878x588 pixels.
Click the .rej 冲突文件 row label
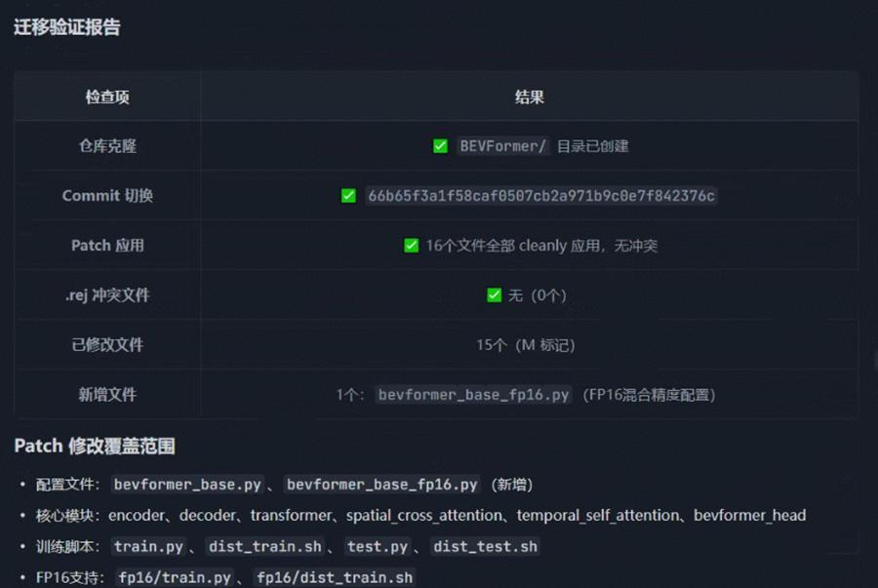click(107, 294)
